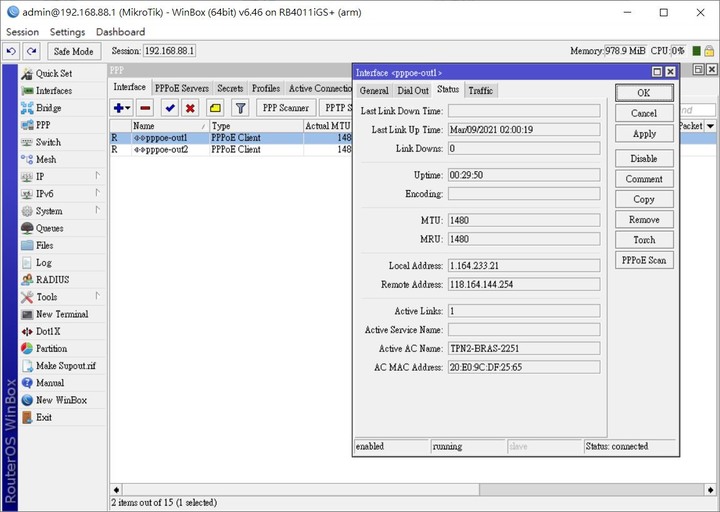This screenshot has width=720, height=512.
Task: Open the Session menu
Action: pyautogui.click(x=22, y=32)
